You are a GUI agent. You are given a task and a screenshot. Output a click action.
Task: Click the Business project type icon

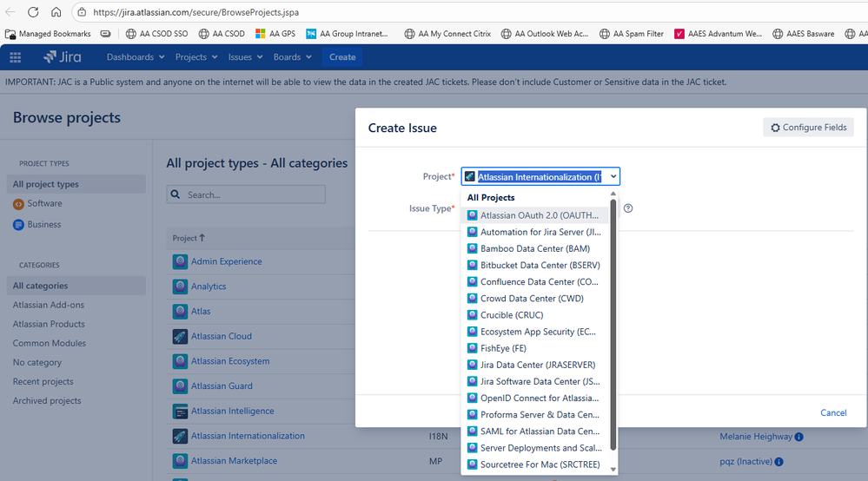point(18,225)
